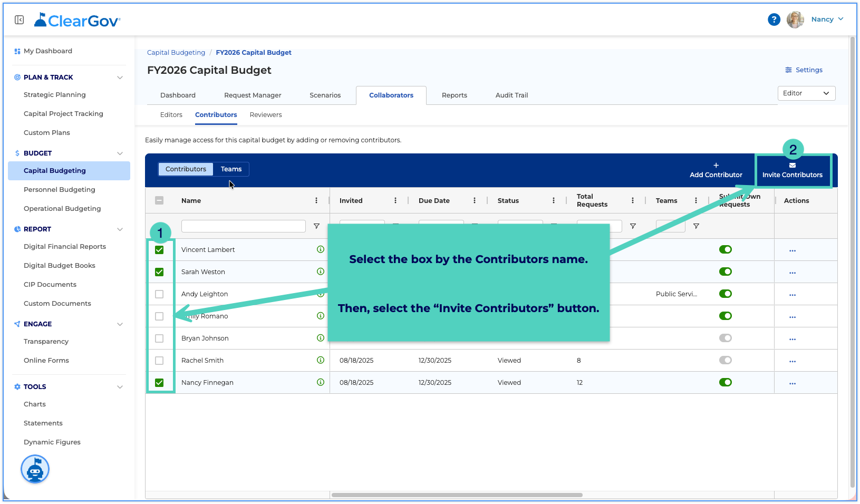Image resolution: width=860 pixels, height=504 pixels.
Task: Uncheck the Sarah Weston checkbox
Action: coord(159,272)
